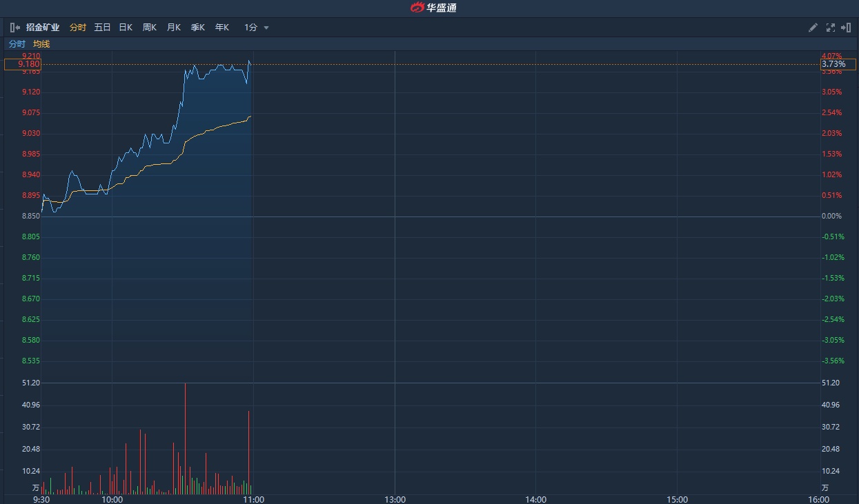
Task: Collapse the right panel using the top-right arrow icon
Action: [847, 28]
